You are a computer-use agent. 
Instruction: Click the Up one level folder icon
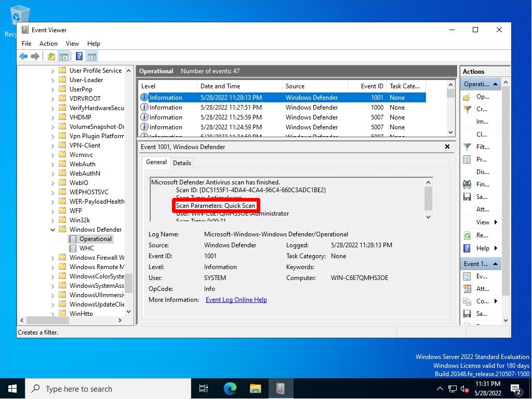[x=51, y=56]
